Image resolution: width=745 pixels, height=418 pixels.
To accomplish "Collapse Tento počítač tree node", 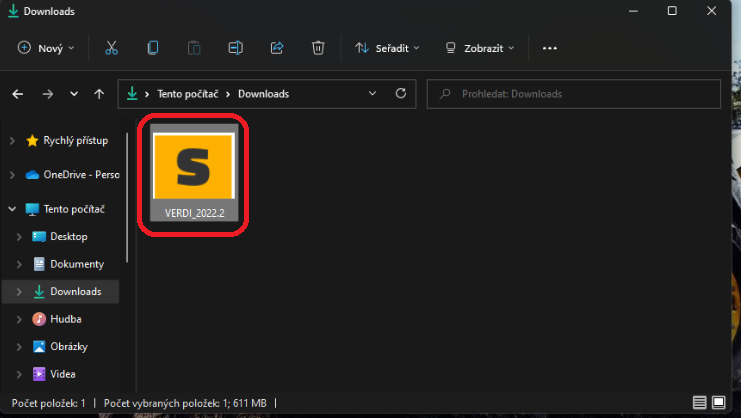I will 12,209.
